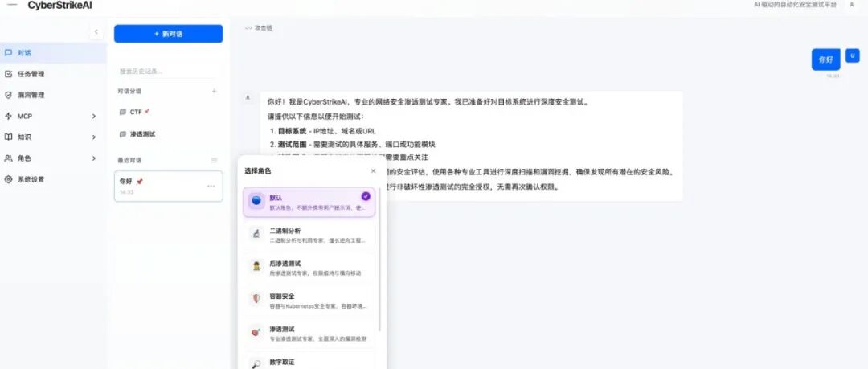
Task: Click the 知识 book icon
Action: point(8,137)
